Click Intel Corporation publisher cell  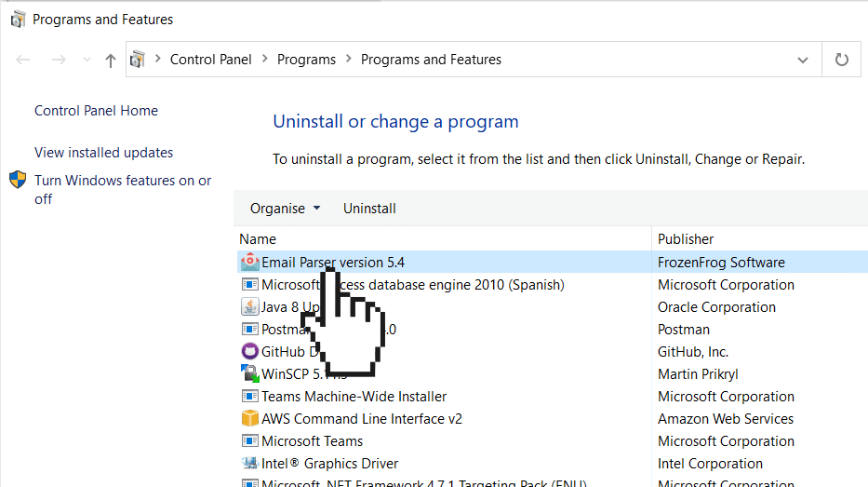pos(710,463)
